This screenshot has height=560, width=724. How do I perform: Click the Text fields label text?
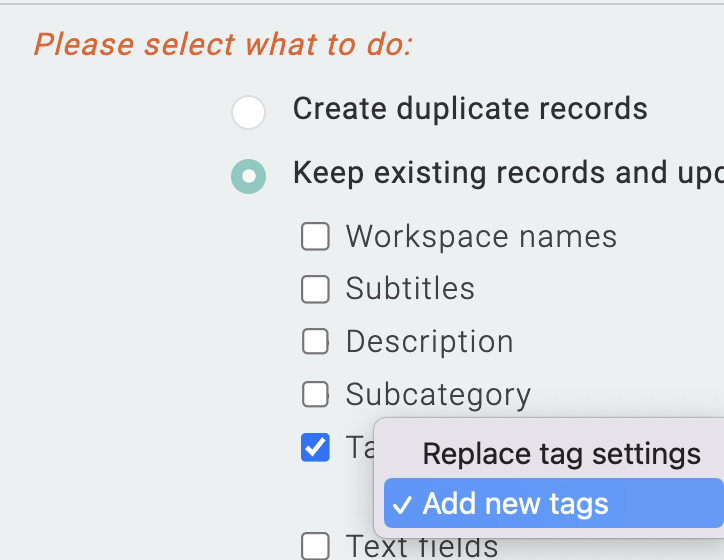click(x=421, y=546)
